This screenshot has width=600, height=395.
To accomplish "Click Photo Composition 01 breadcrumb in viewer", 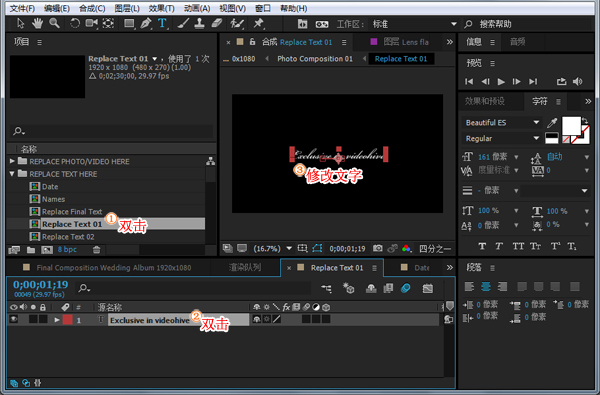I will [x=315, y=59].
